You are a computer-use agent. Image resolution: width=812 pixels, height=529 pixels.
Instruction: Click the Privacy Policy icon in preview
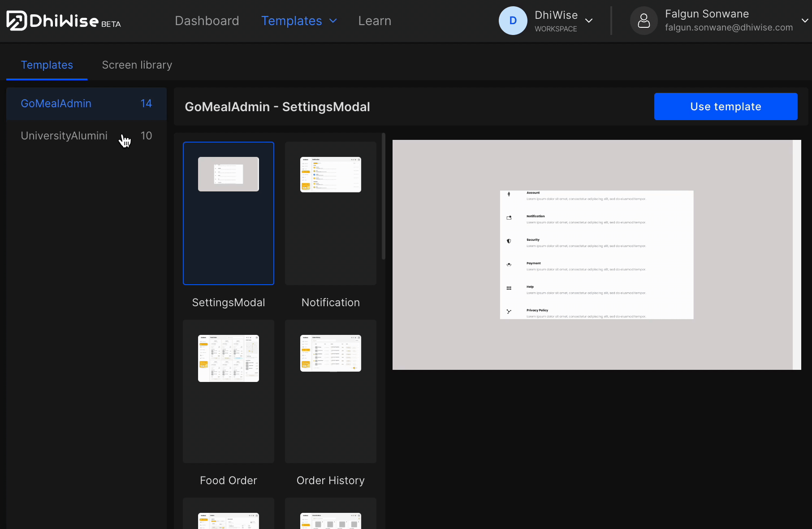pos(509,312)
